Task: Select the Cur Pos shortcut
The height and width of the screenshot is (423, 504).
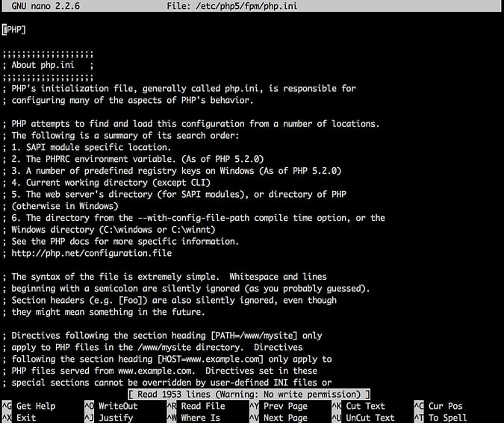Action: (x=445, y=406)
